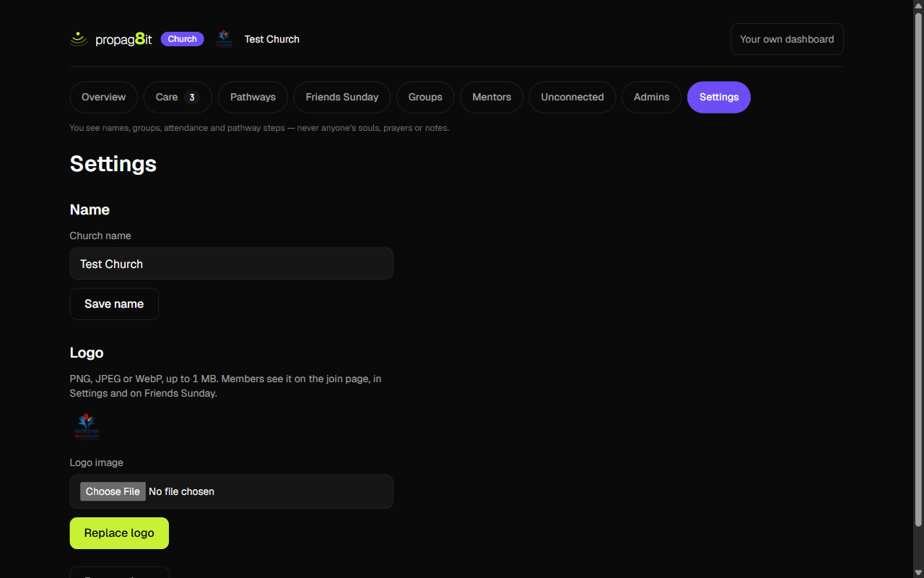Focus the Church name input field

(232, 264)
